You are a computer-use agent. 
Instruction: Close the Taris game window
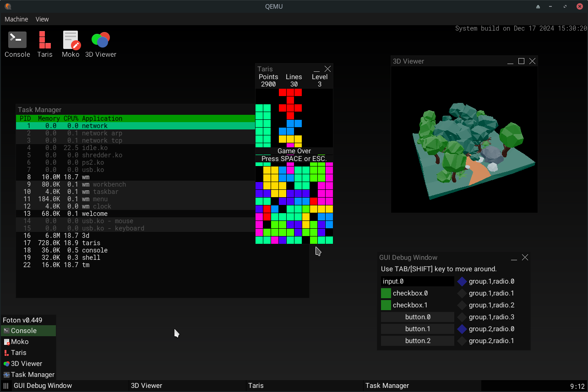[327, 69]
